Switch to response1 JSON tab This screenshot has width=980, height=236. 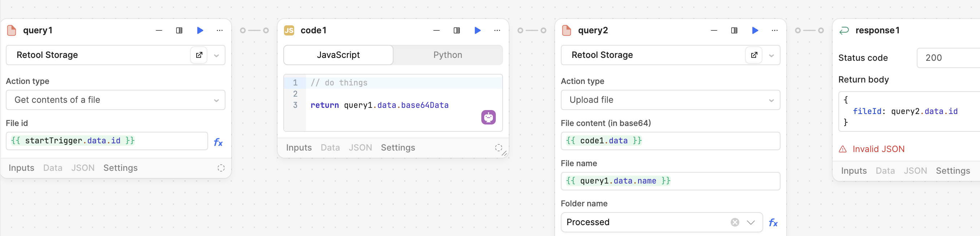915,171
